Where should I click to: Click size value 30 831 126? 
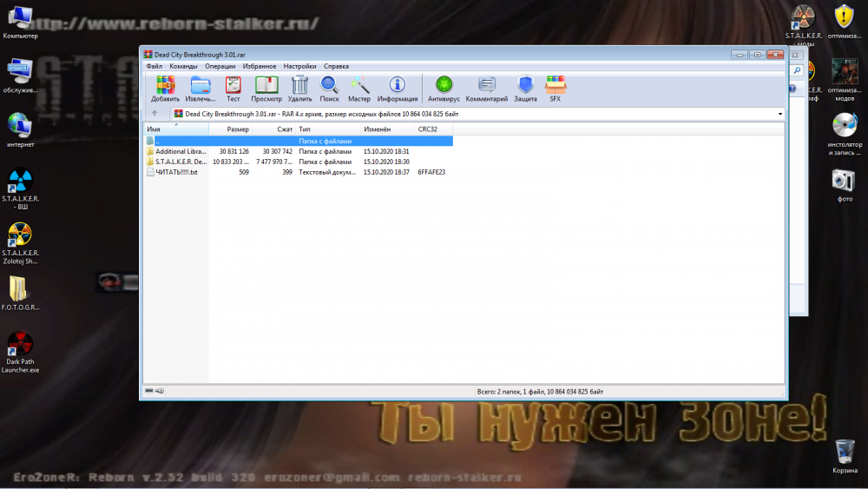click(233, 151)
